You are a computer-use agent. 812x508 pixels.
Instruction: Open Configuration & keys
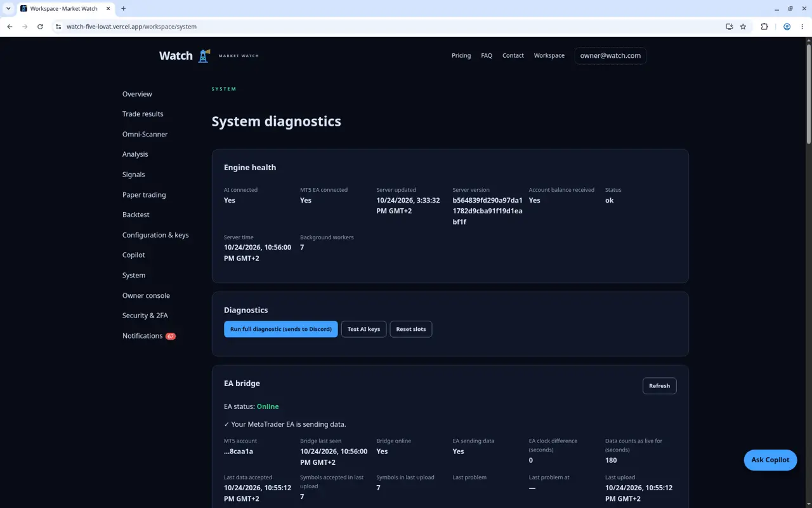click(155, 235)
